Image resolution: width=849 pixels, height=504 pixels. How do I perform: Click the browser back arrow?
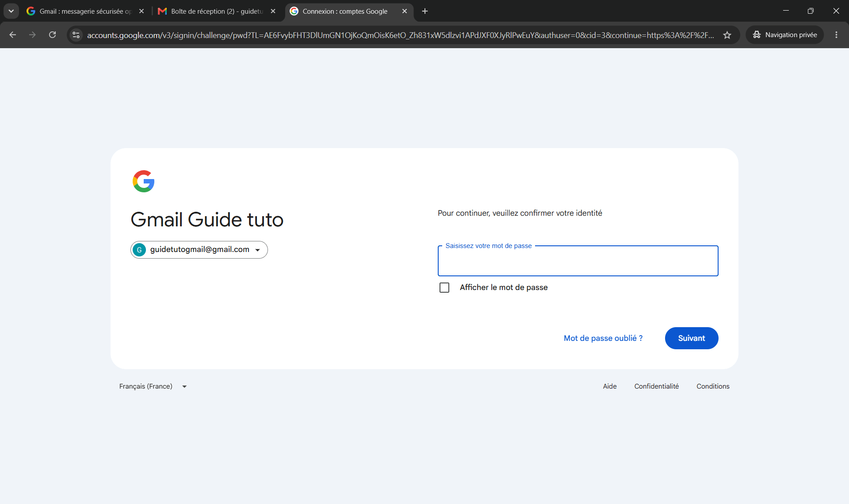(13, 35)
